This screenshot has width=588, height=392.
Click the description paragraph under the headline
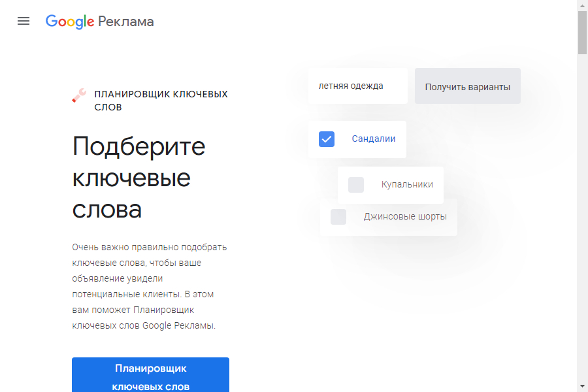coord(150,286)
